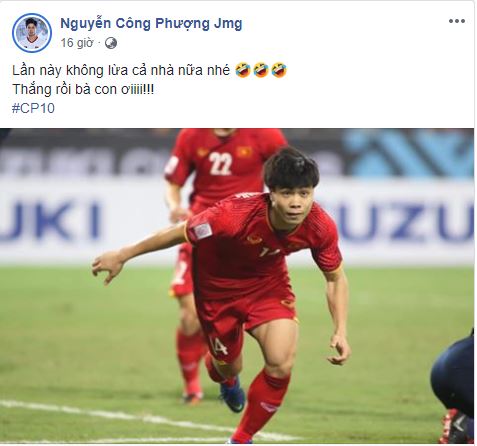This screenshot has width=477, height=446.
Task: Open the circular profile avatar picture
Action: pos(32,33)
